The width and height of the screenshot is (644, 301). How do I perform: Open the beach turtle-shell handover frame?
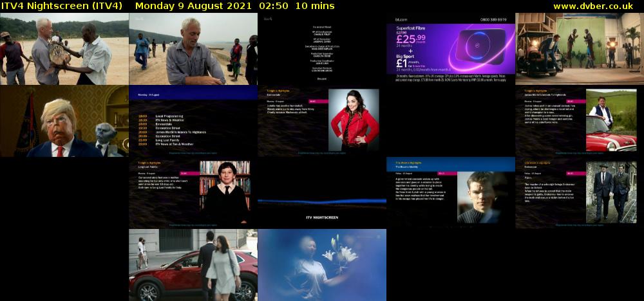64,49
